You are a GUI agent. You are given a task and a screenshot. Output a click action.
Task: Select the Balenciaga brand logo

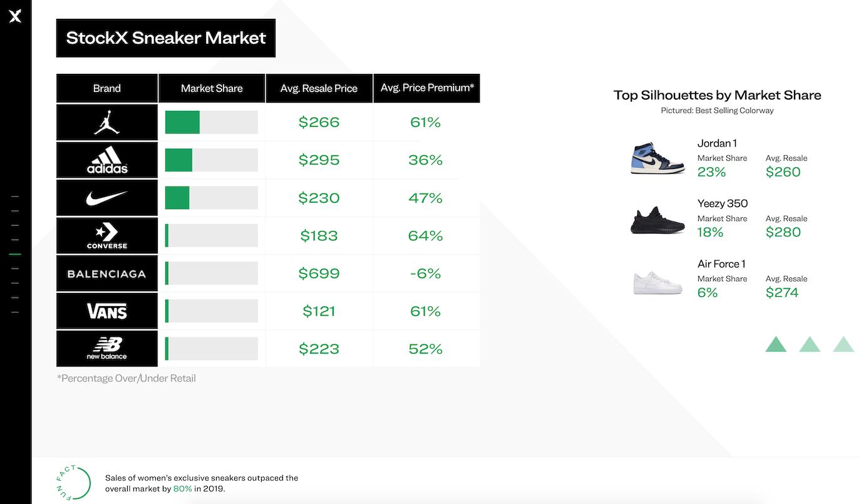(107, 274)
